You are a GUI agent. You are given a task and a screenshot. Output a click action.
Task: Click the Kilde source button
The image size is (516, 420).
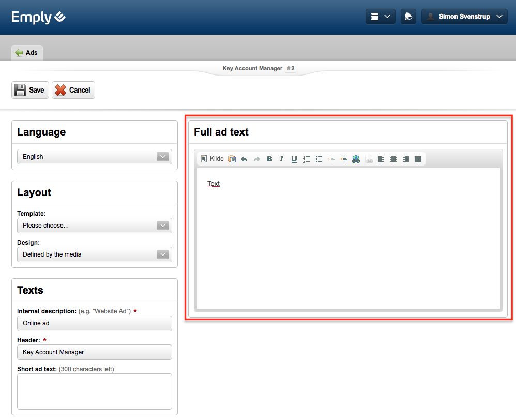[x=213, y=159]
